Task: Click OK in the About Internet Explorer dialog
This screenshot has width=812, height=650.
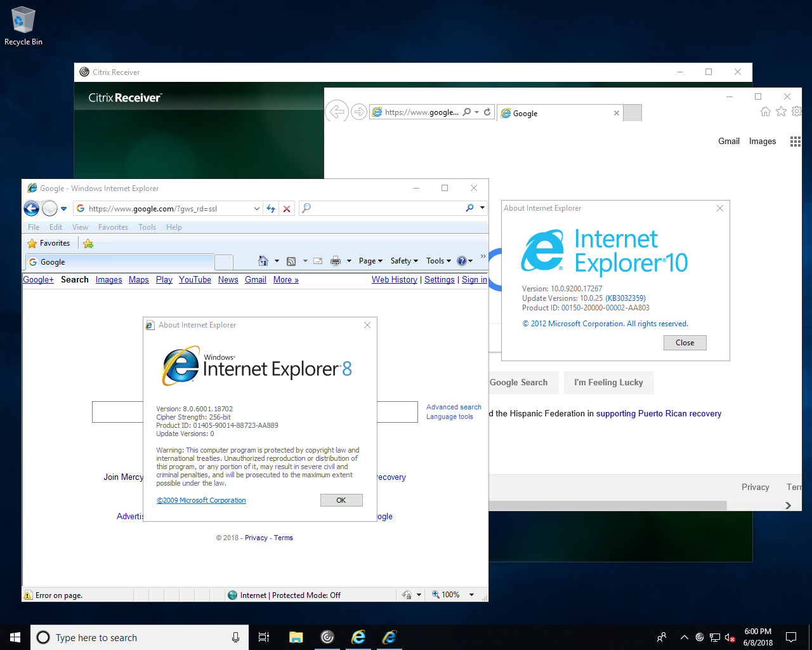Action: [x=341, y=500]
